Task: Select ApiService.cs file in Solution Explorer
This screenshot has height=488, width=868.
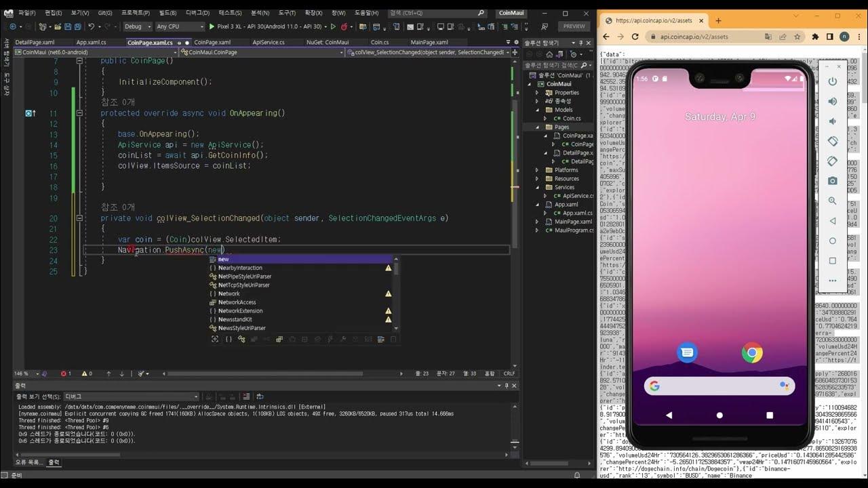Action: [574, 196]
